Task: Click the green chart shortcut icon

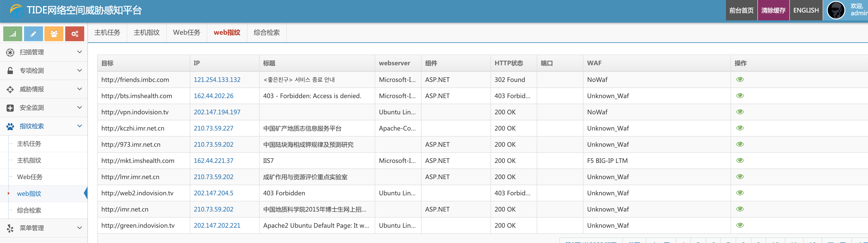Action: [x=12, y=34]
